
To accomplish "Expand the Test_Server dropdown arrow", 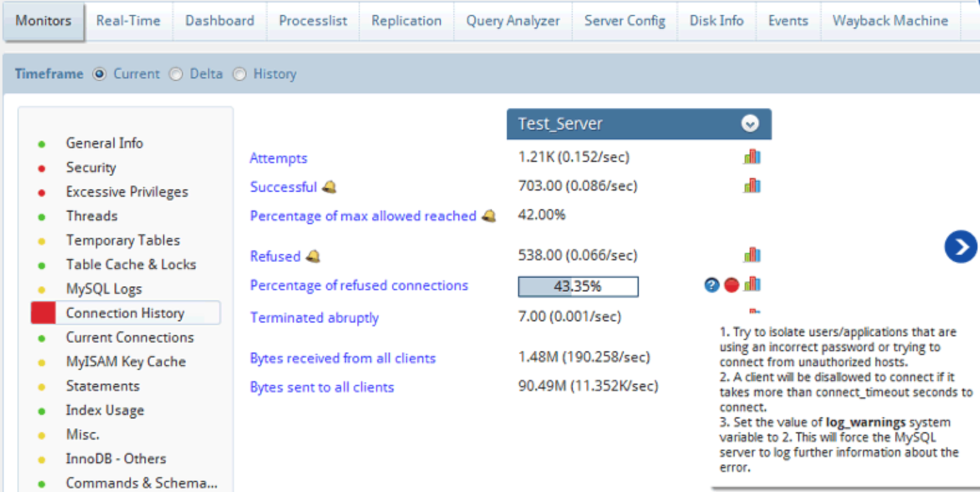I will click(750, 124).
